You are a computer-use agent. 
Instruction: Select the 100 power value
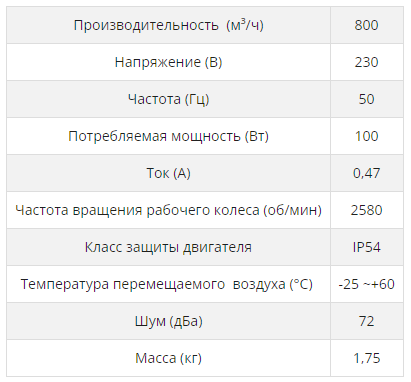366,136
